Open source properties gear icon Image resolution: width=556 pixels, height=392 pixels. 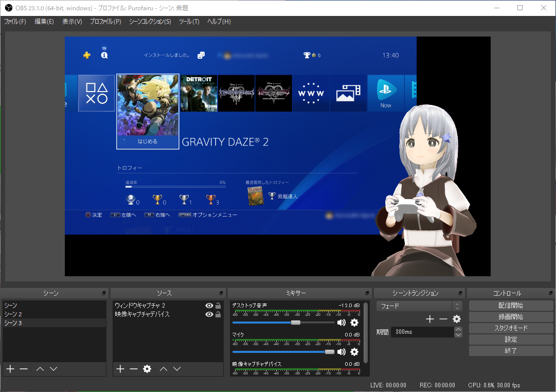(147, 369)
